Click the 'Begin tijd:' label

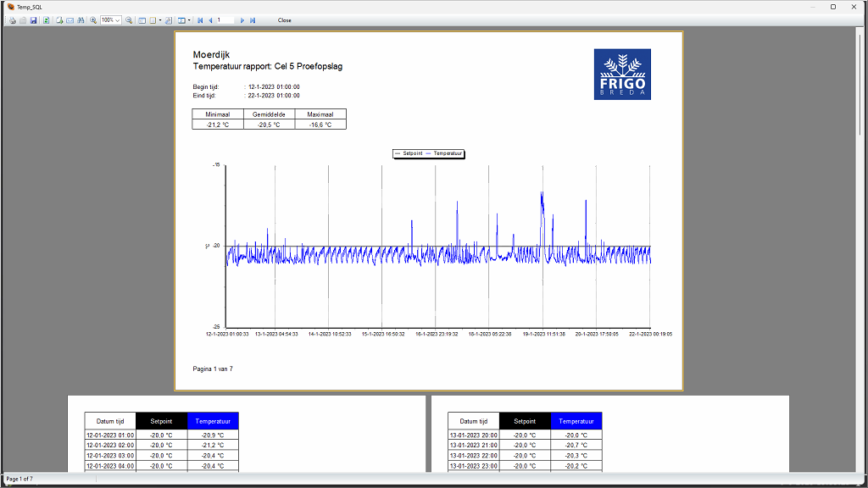(x=206, y=87)
